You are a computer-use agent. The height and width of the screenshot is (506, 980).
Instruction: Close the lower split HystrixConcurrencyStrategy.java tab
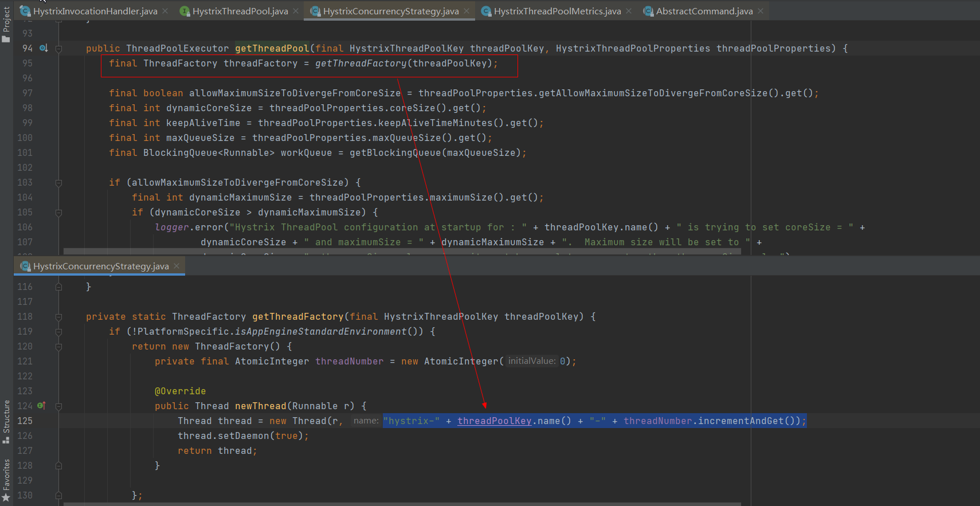177,266
